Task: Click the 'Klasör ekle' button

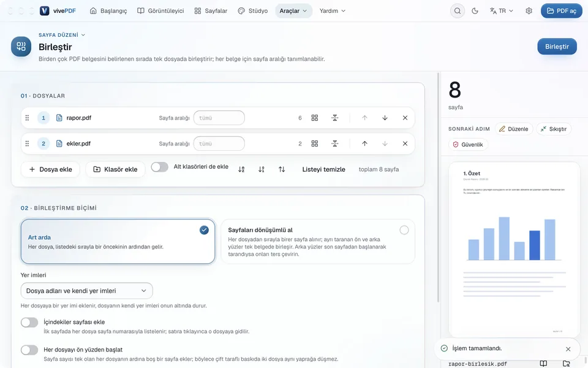Action: tap(115, 169)
